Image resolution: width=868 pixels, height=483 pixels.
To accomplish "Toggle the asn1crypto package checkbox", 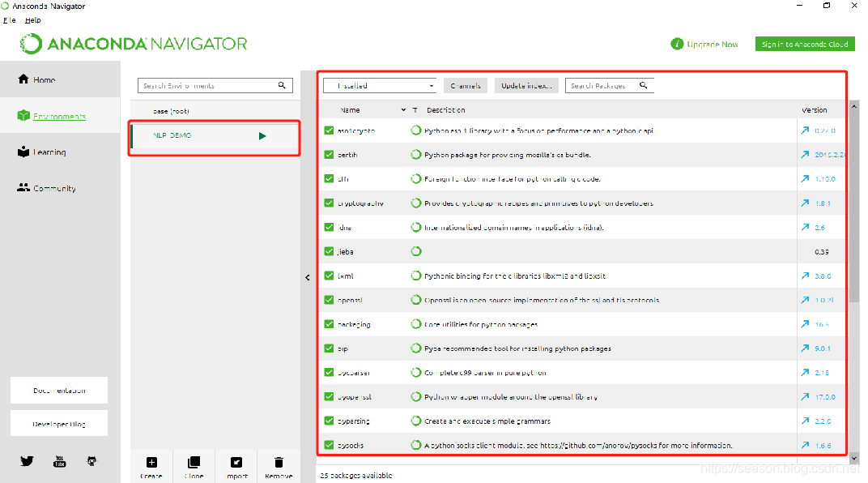I will [x=329, y=130].
